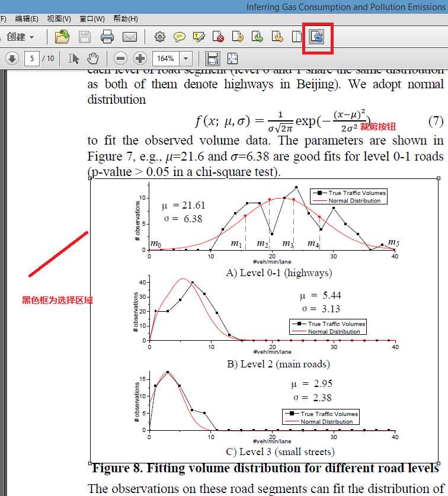The height and width of the screenshot is (496, 448).
Task: Click the m0 marker label in chart A
Action: point(156,244)
